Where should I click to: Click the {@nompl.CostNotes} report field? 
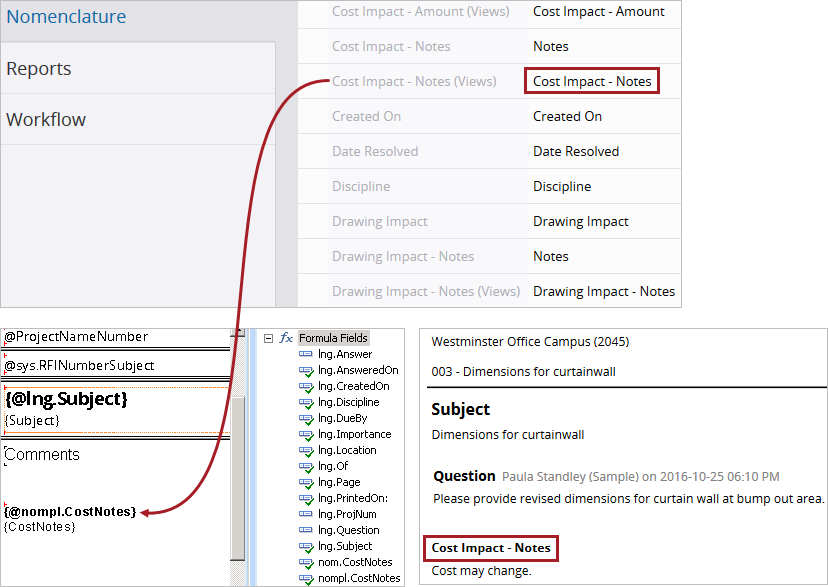tap(70, 511)
